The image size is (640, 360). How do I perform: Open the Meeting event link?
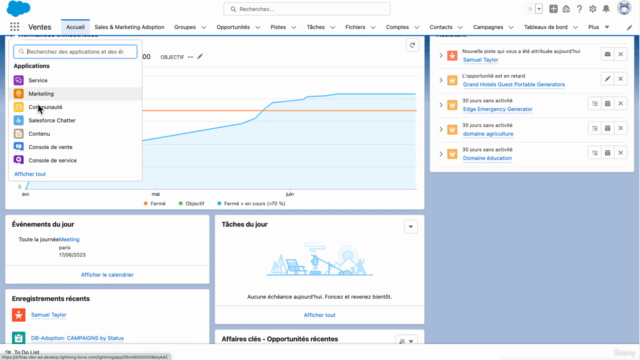tap(69, 240)
